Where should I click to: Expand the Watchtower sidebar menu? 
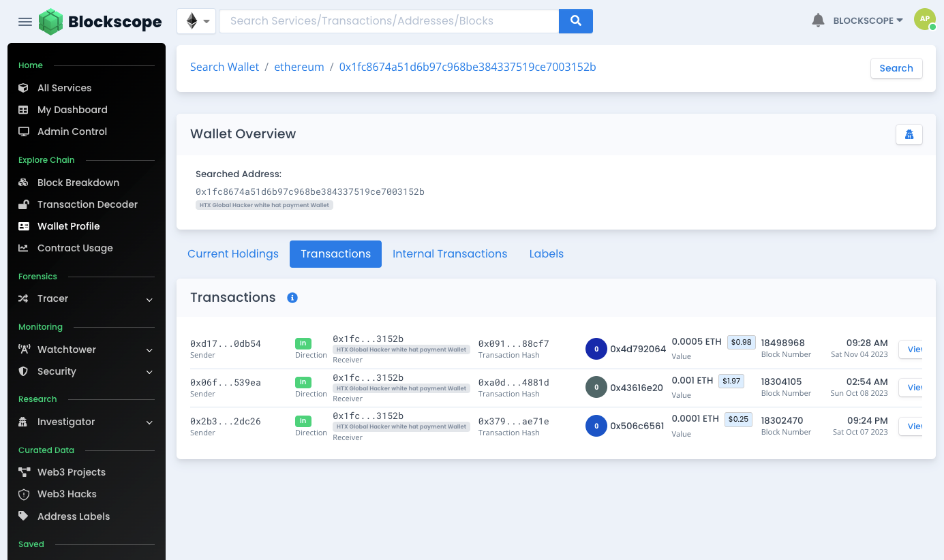pos(149,350)
